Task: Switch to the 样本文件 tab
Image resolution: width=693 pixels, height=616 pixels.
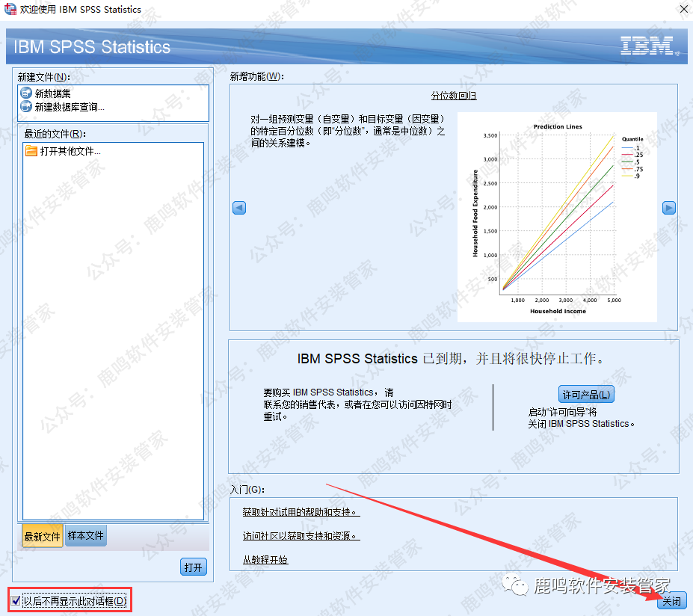Action: pyautogui.click(x=86, y=535)
